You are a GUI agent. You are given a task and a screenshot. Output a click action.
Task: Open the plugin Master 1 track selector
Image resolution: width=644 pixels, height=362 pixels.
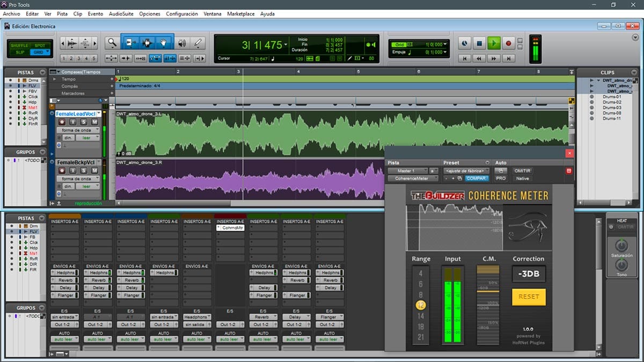pyautogui.click(x=407, y=171)
